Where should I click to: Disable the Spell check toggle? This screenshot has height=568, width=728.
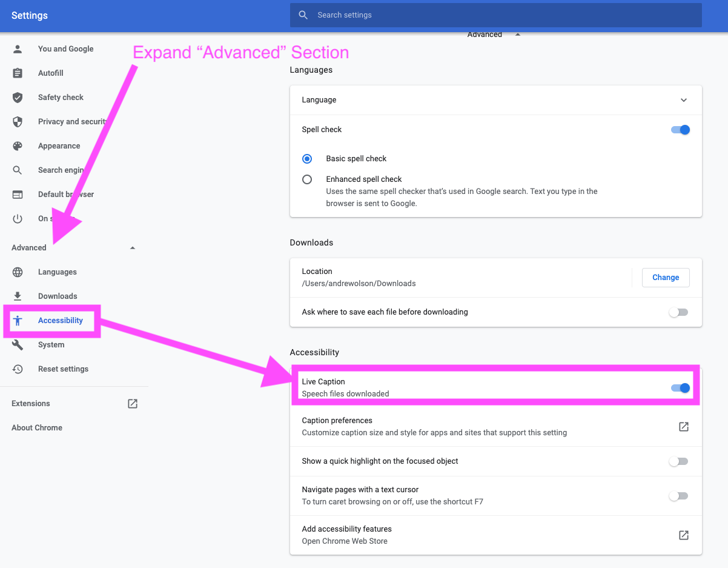680,130
